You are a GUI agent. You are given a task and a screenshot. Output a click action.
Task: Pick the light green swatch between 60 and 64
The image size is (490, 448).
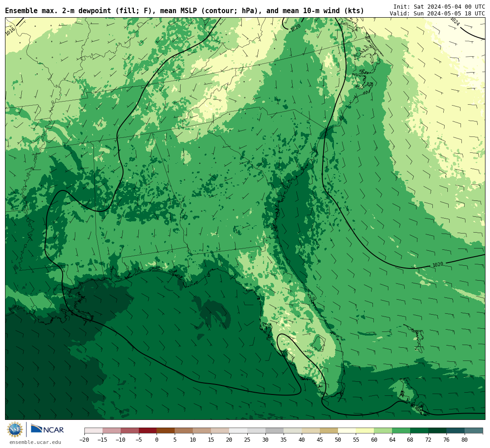(383, 431)
